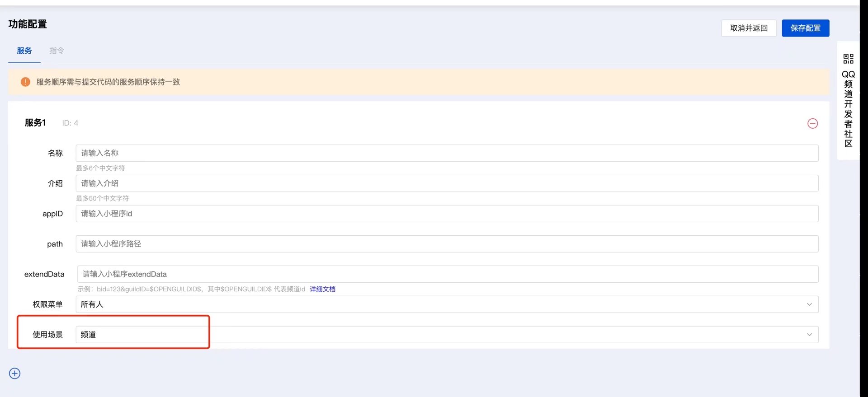
Task: Open the 详细文档 link
Action: [322, 289]
